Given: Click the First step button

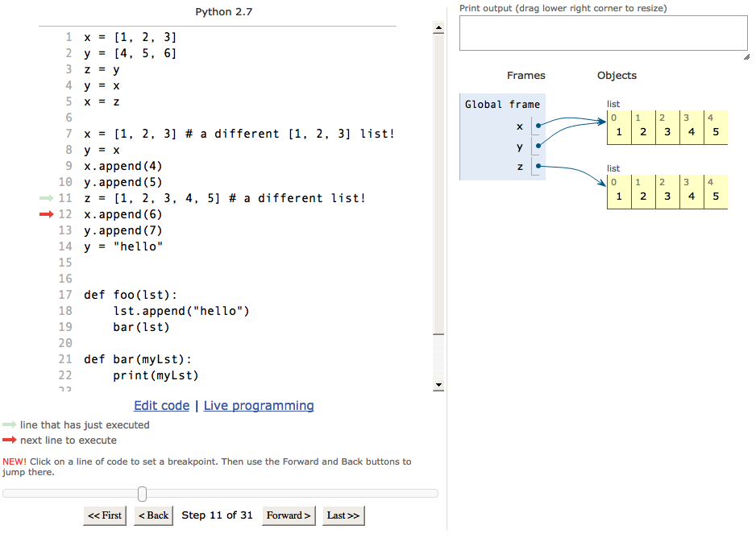Looking at the screenshot, I should coord(105,515).
